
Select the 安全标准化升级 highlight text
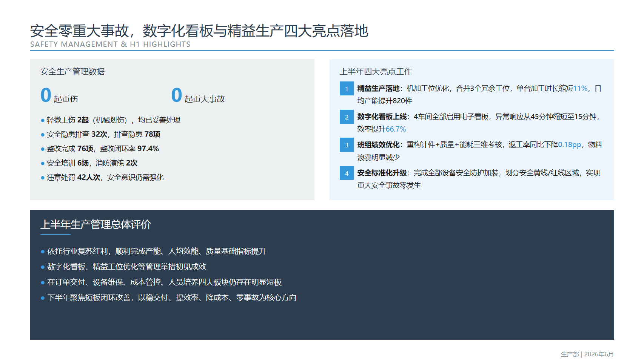click(x=479, y=179)
